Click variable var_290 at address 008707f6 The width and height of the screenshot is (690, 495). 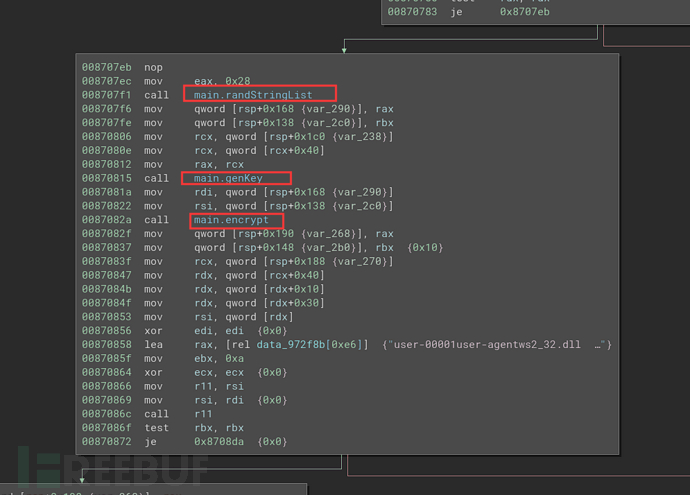pos(329,109)
